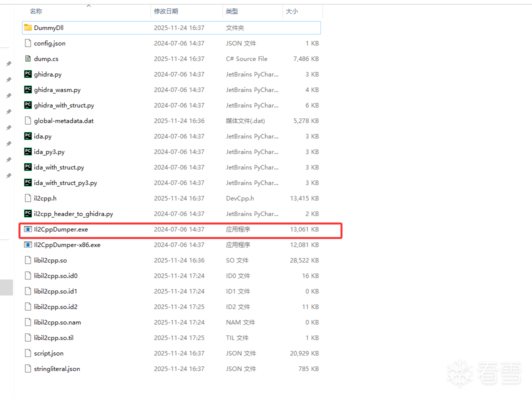Select the file name stringliteral.json
Screen dimensions: 532x399
(57, 369)
